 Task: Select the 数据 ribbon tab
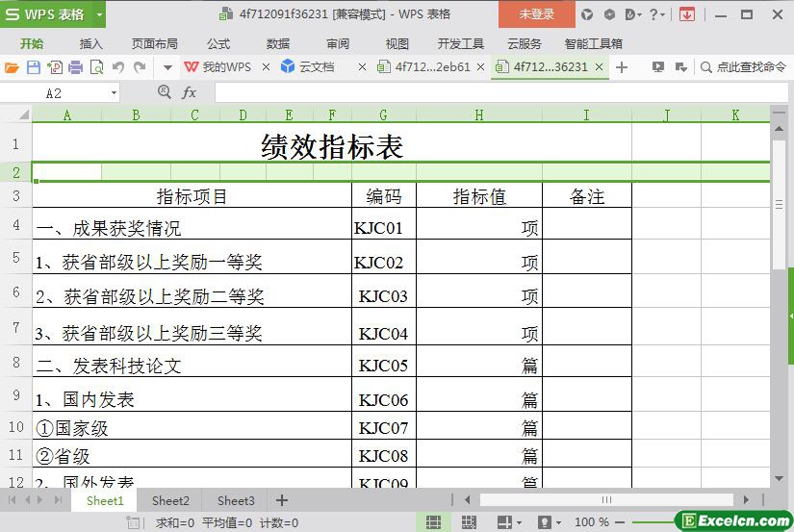click(x=278, y=44)
